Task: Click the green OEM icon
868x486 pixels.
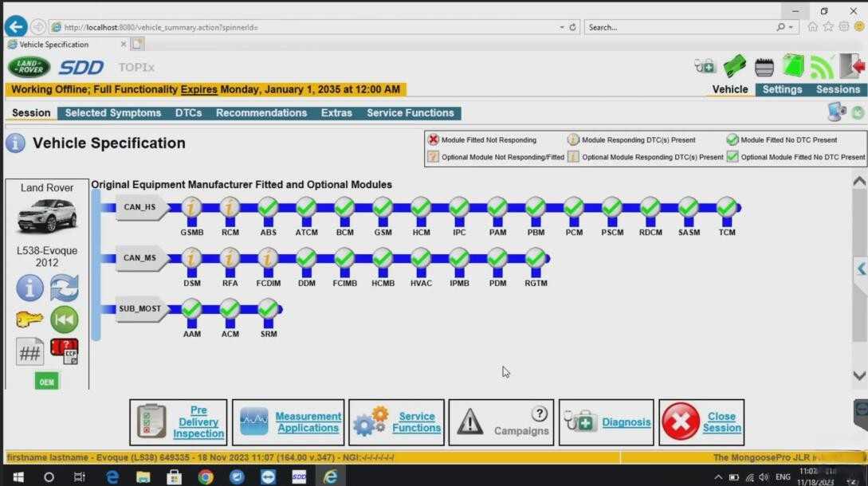Action: 46,382
